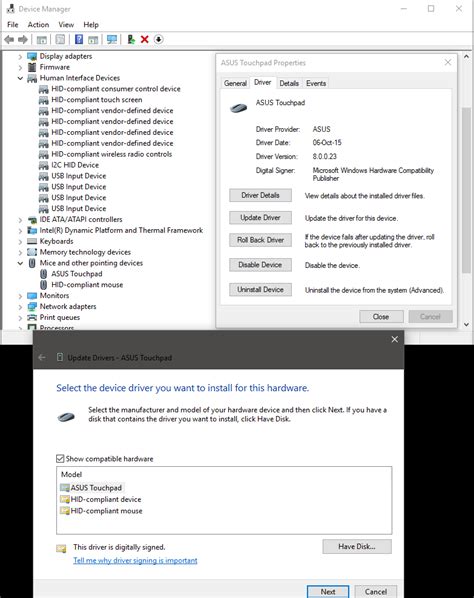The height and width of the screenshot is (598, 474).
Task: Select the Monitors category icon
Action: tap(32, 296)
